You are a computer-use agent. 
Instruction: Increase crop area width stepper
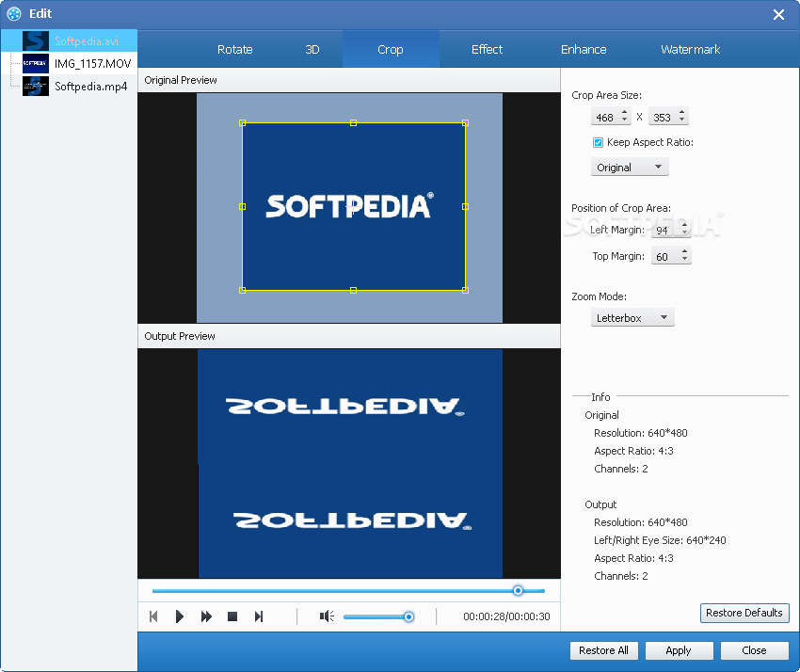point(625,113)
